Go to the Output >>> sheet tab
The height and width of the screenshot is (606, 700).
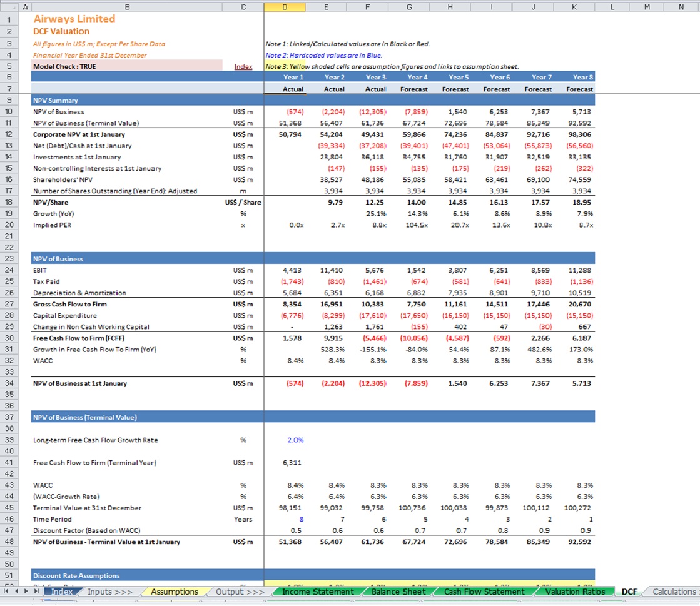coord(240,592)
